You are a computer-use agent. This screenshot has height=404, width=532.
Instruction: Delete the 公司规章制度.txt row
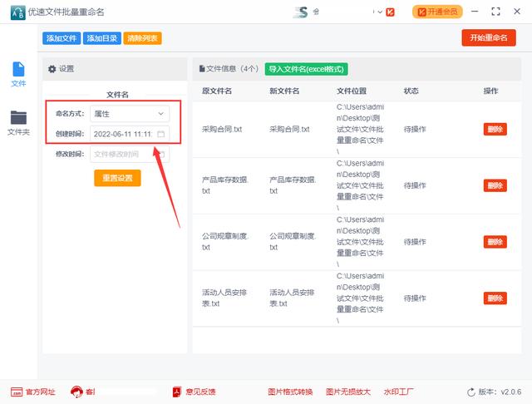(x=495, y=242)
